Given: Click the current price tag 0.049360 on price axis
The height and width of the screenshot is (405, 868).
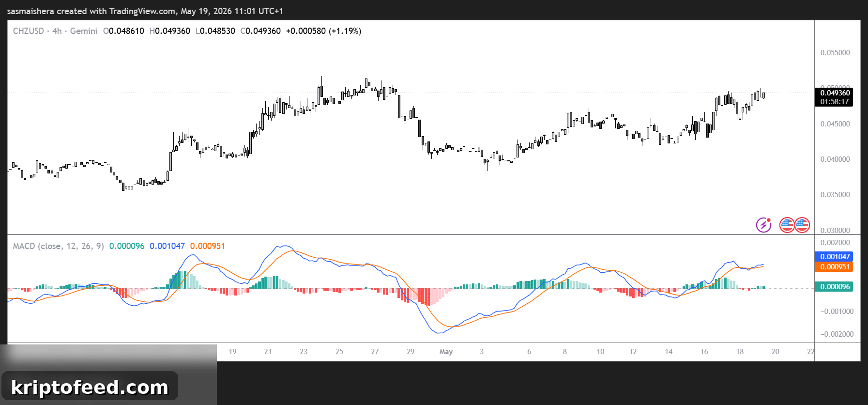Looking at the screenshot, I should 835,93.
